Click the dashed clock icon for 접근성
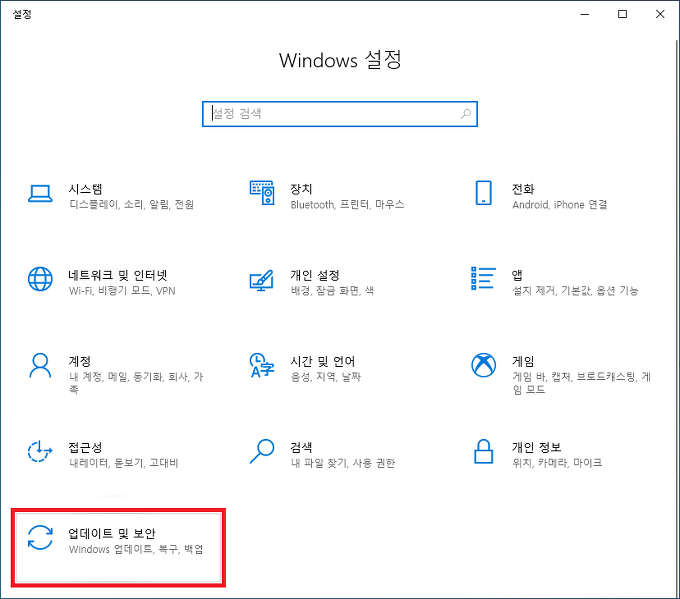680x599 pixels. tap(40, 451)
